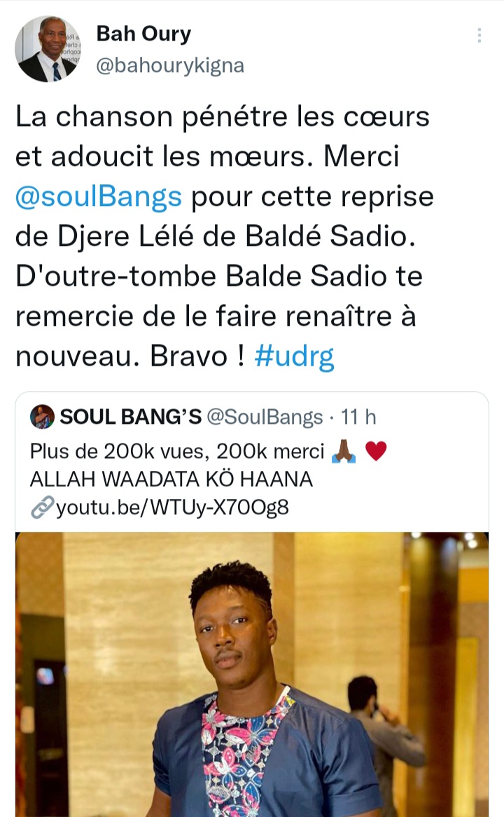The width and height of the screenshot is (504, 817).
Task: Open the three-dot tweet options menu
Action: (479, 35)
